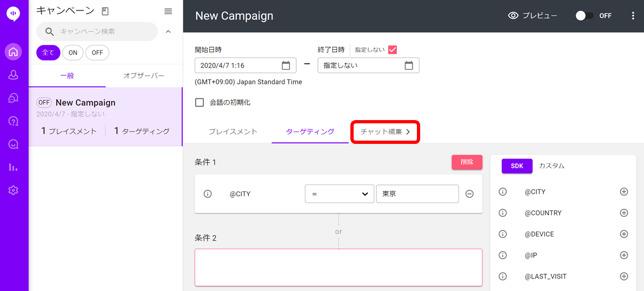Open the preview via eye プレビュー
The width and height of the screenshot is (644, 291).
tap(533, 16)
